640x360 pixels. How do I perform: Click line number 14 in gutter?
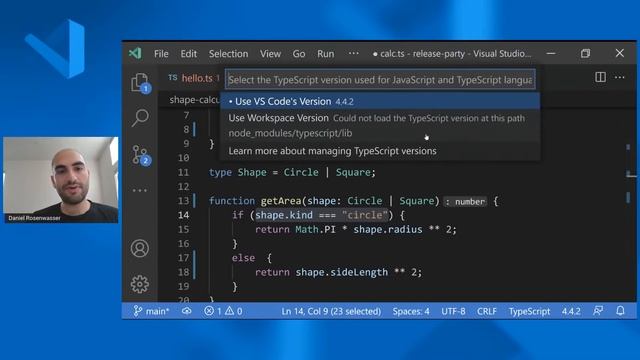(x=183, y=215)
